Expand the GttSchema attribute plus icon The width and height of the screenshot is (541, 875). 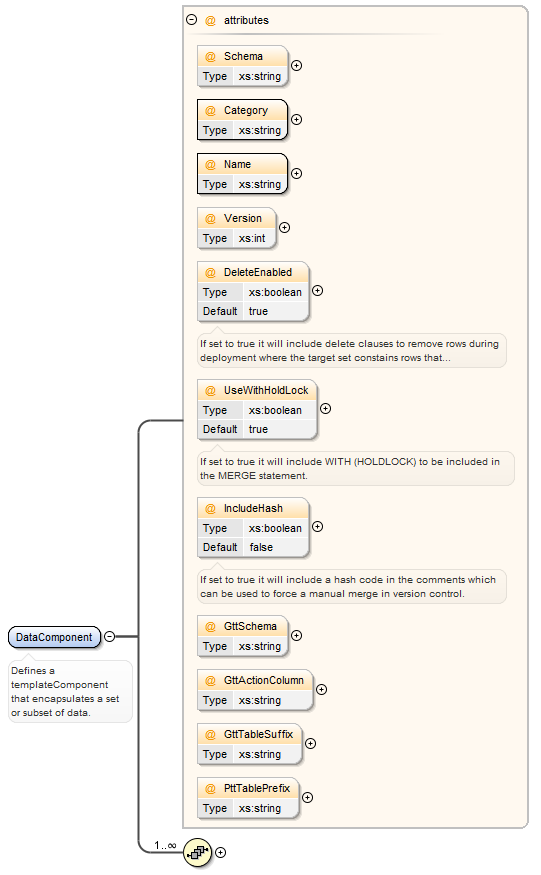(296, 636)
